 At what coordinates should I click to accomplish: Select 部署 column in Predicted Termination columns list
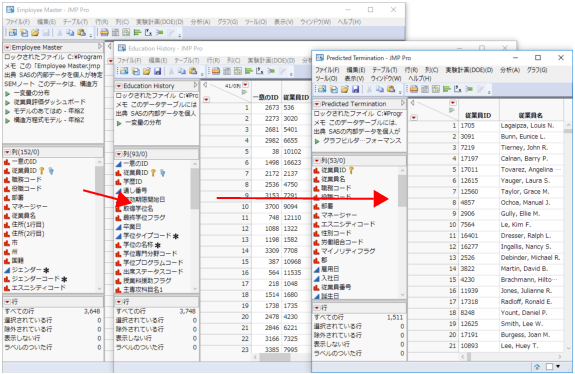[327, 206]
